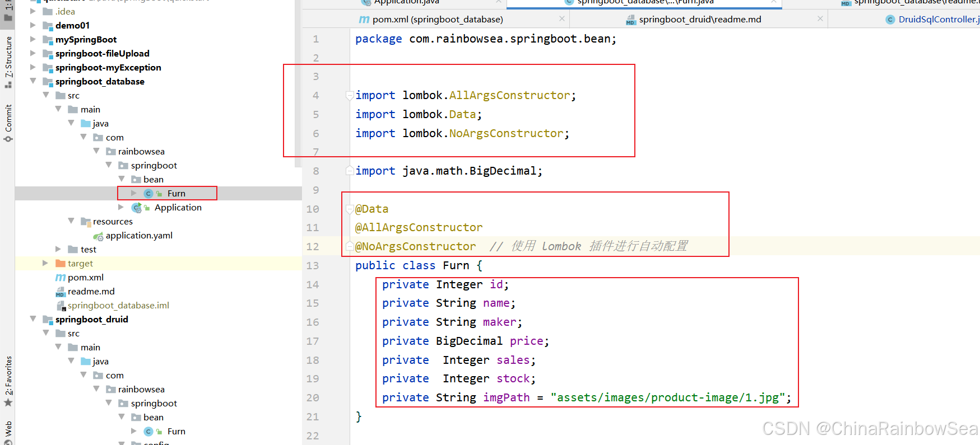Switch to pom.xml (springboot_database) tab
The width and height of the screenshot is (980, 445).
point(437,20)
